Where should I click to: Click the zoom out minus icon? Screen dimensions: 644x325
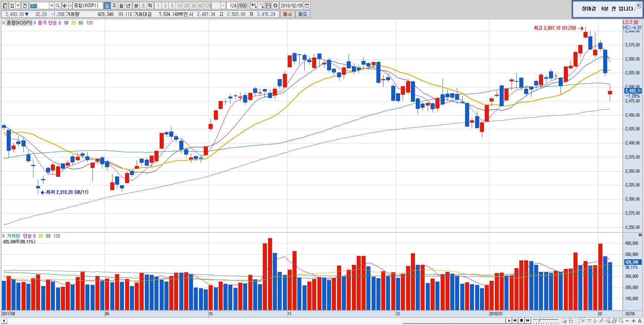click(x=628, y=321)
